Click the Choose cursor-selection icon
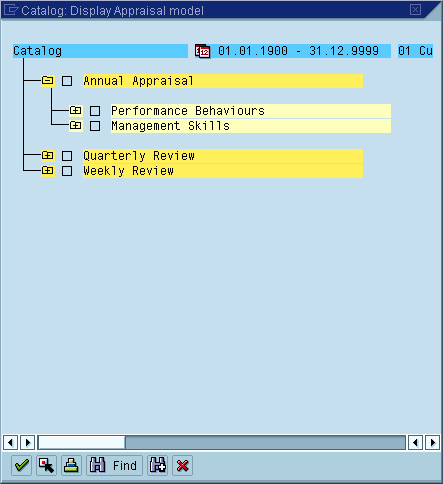The height and width of the screenshot is (484, 443). tap(46, 465)
